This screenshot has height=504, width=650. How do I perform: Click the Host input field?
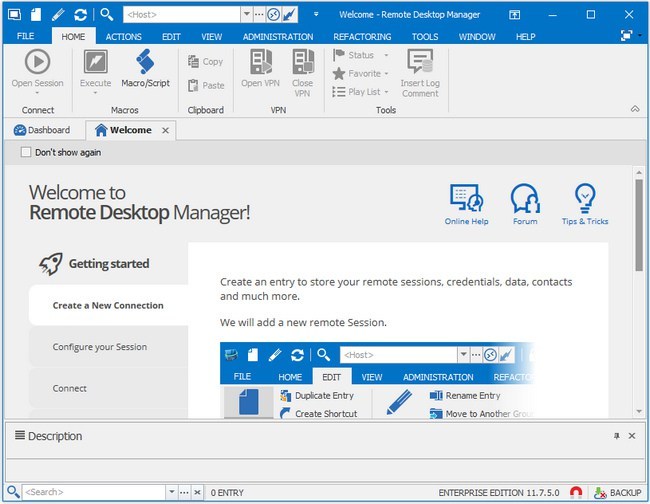coord(182,15)
